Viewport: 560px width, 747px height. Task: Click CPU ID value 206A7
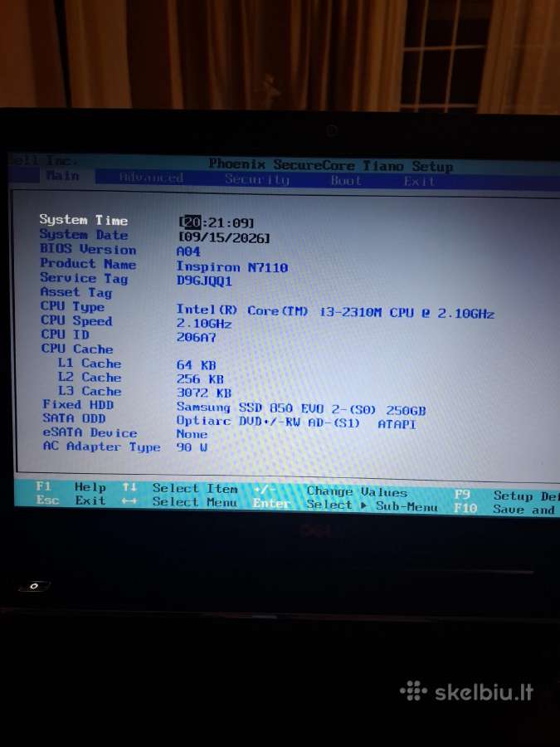tap(196, 337)
